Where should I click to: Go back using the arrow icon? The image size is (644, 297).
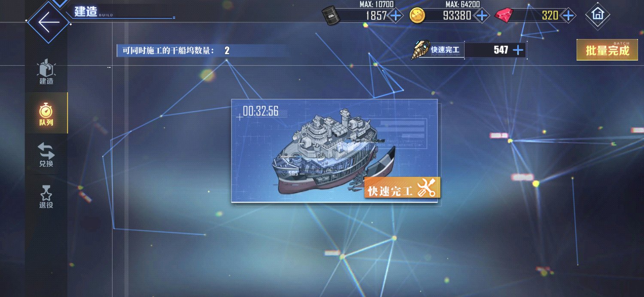48,22
